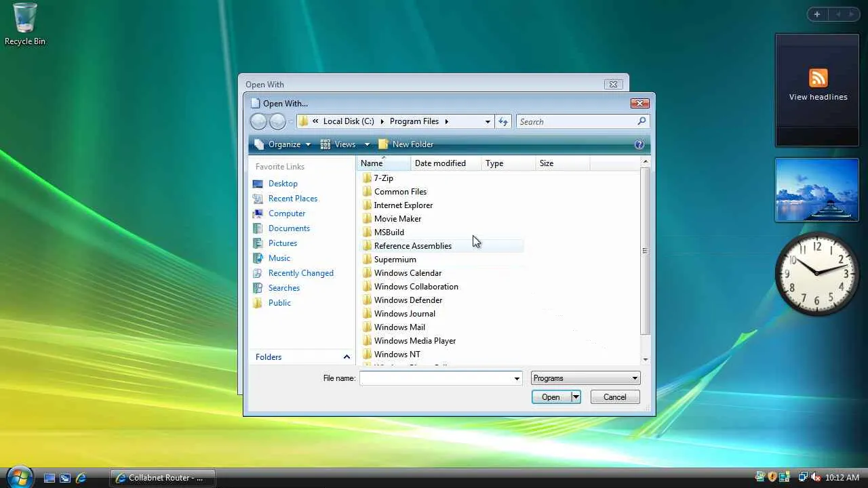Sort by the Type column header

[509, 163]
